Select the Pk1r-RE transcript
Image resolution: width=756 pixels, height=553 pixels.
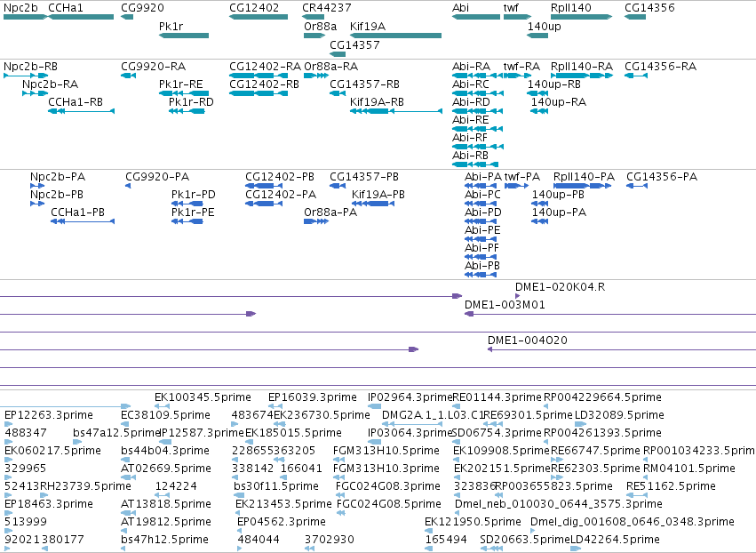point(184,93)
